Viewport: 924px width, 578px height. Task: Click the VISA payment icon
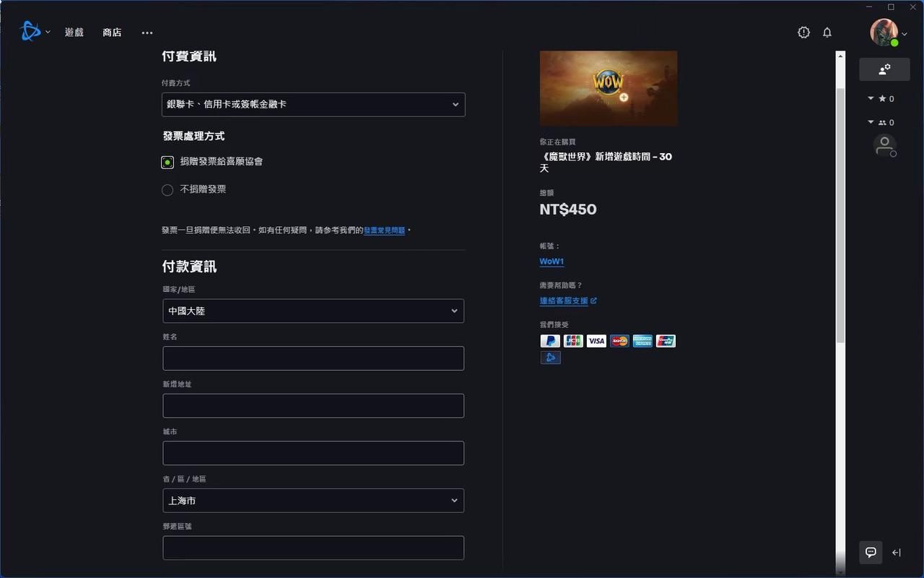[596, 341]
